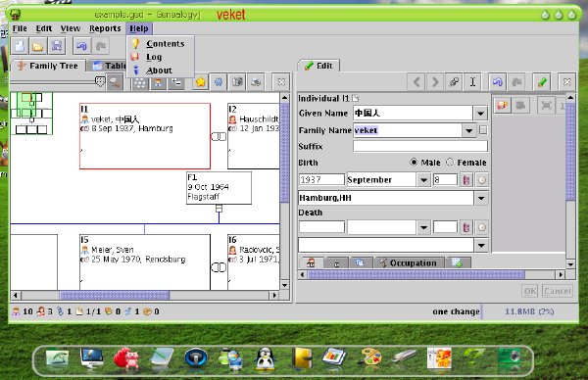This screenshot has height=380, width=588.
Task: Tick the checkbox beside Family Name
Action: click(483, 130)
